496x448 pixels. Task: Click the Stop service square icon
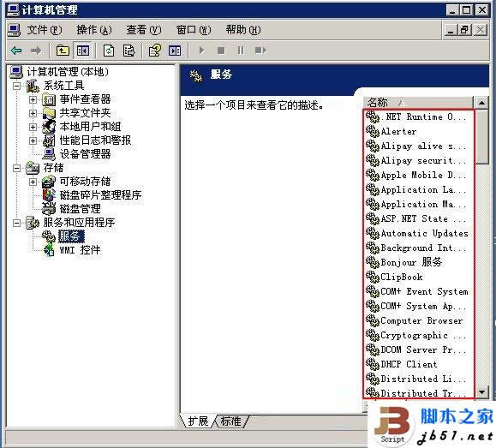tap(221, 51)
